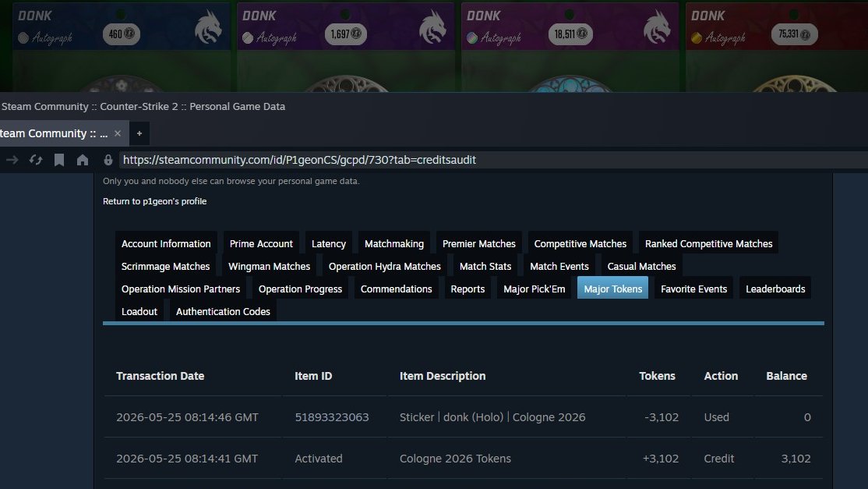The height and width of the screenshot is (489, 868).
Task: Click item ID 51893323063 cell
Action: (332, 417)
